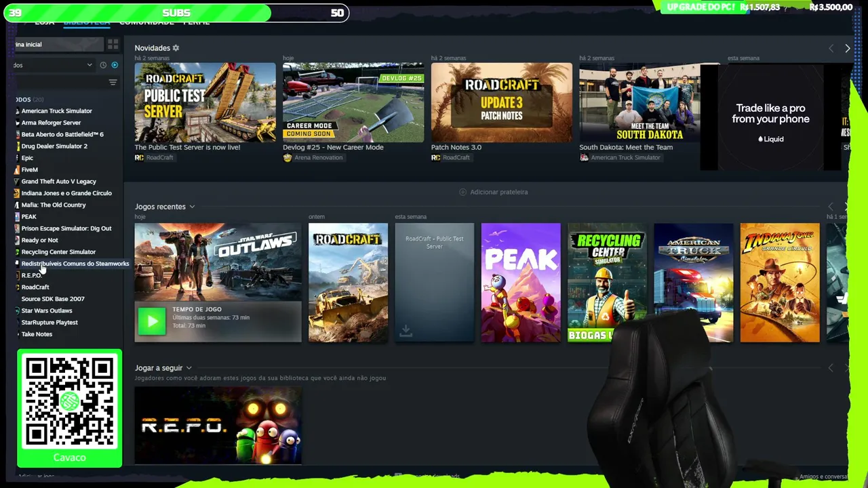The height and width of the screenshot is (488, 868).
Task: Open Indiana Jones Grande Círculo cover
Action: (x=780, y=283)
